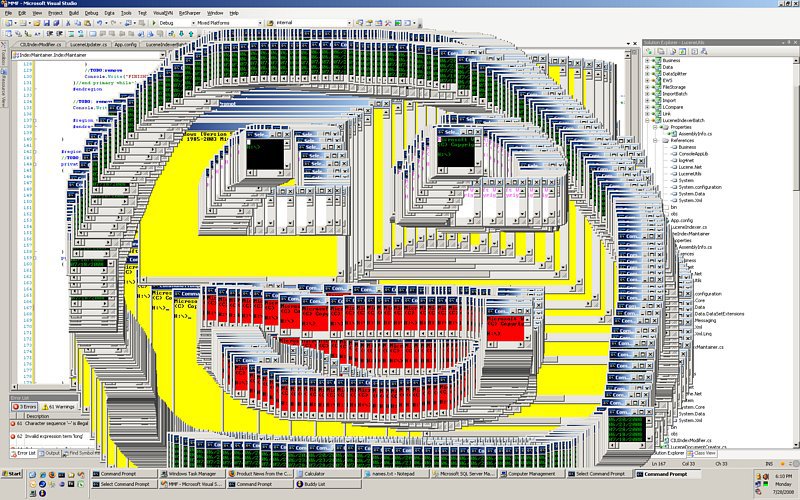The height and width of the screenshot is (500, 800).
Task: Click the Firefox icon in the quick launch
Action: click(x=53, y=474)
